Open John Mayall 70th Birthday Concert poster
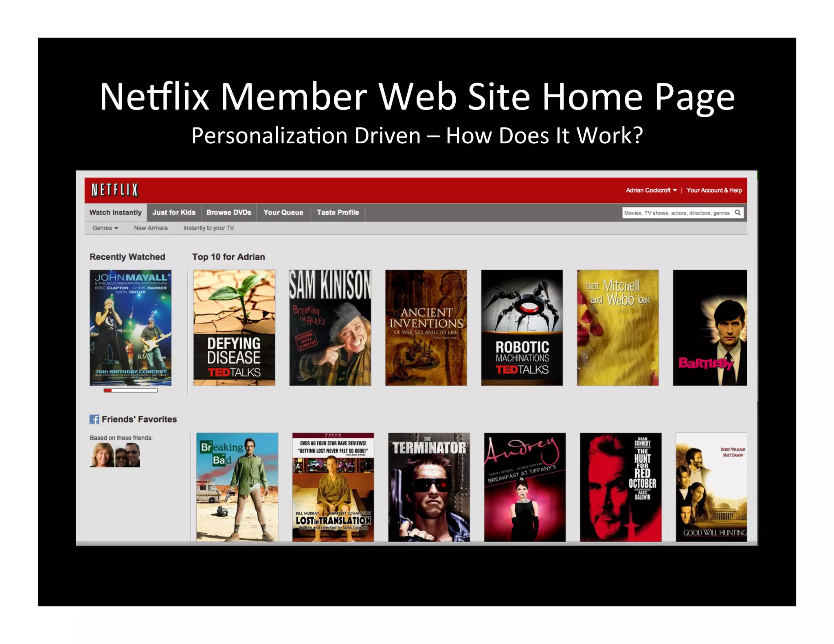 click(130, 328)
